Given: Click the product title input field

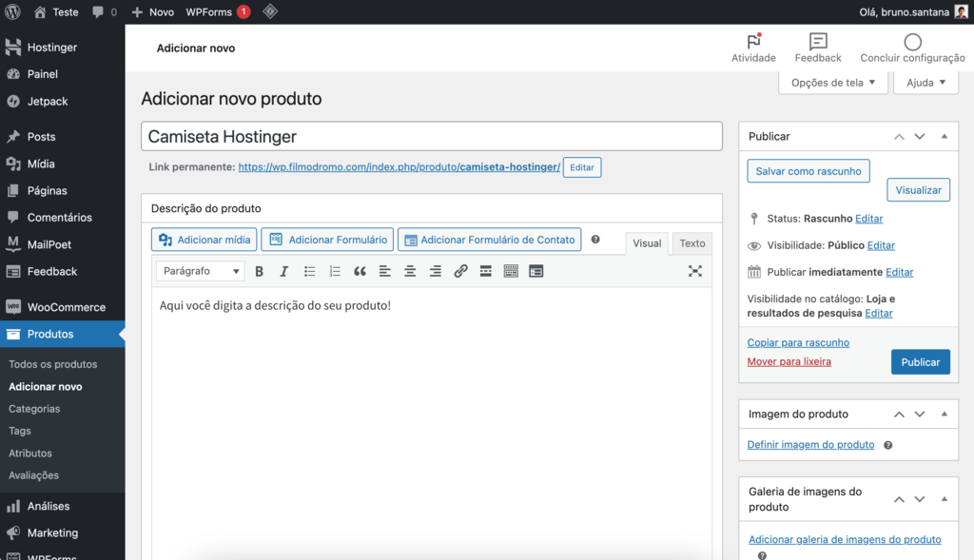Looking at the screenshot, I should click(x=431, y=135).
